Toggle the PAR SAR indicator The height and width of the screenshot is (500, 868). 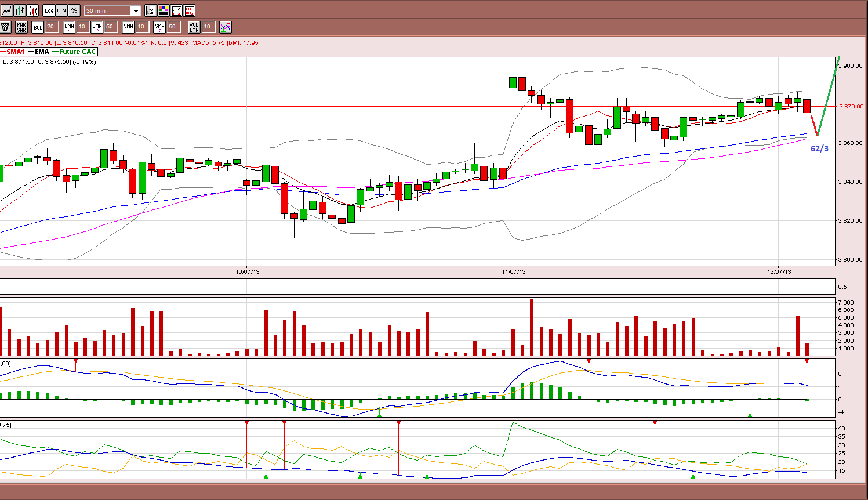point(21,27)
